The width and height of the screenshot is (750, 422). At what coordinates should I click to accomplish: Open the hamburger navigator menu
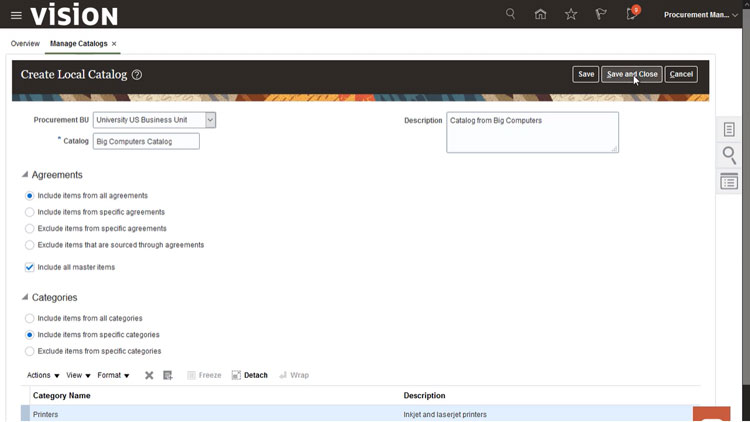(x=16, y=15)
